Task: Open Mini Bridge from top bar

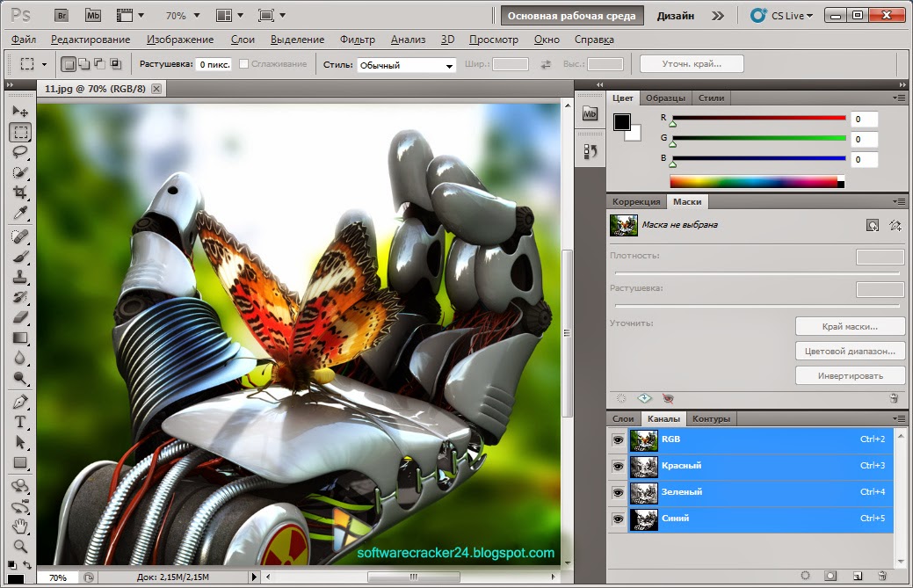Action: (x=92, y=15)
